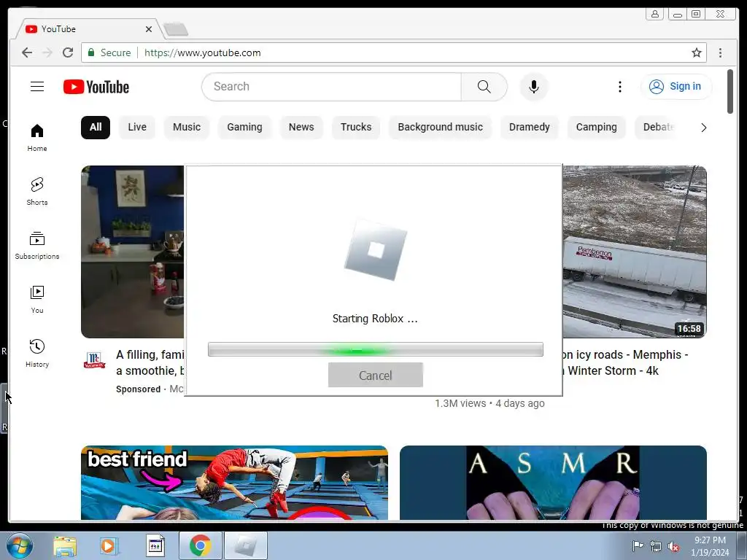The height and width of the screenshot is (560, 747).
Task: Cancel the Roblox startup dialog
Action: 376,376
